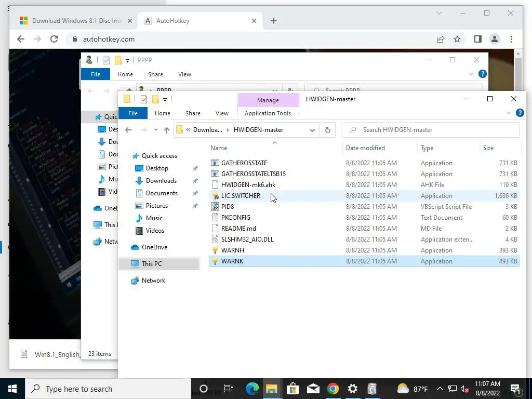
Task: Sort files by Type column
Action: coord(427,148)
